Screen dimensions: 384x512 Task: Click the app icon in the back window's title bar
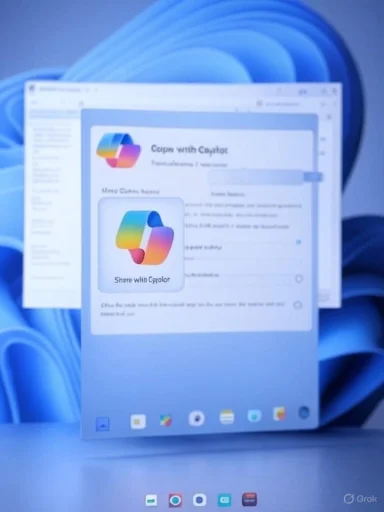(32, 88)
